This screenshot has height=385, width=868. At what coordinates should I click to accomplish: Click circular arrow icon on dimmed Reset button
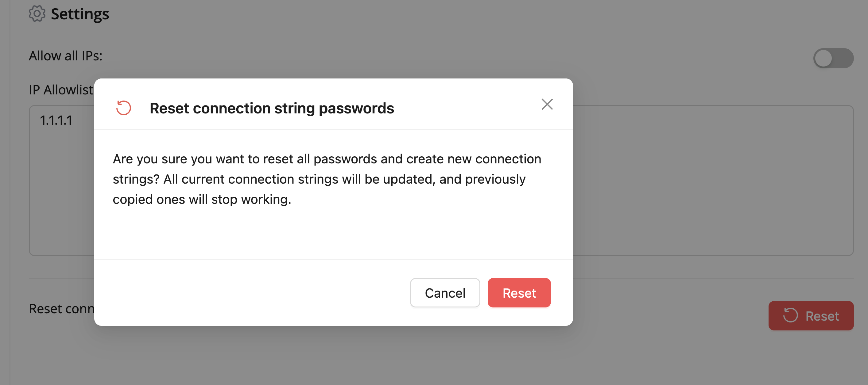[x=790, y=316]
